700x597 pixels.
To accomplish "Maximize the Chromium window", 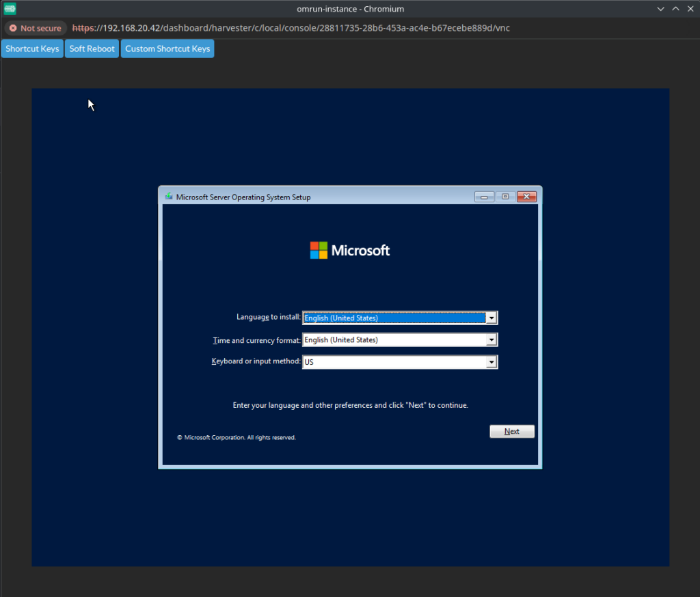I will 675,9.
